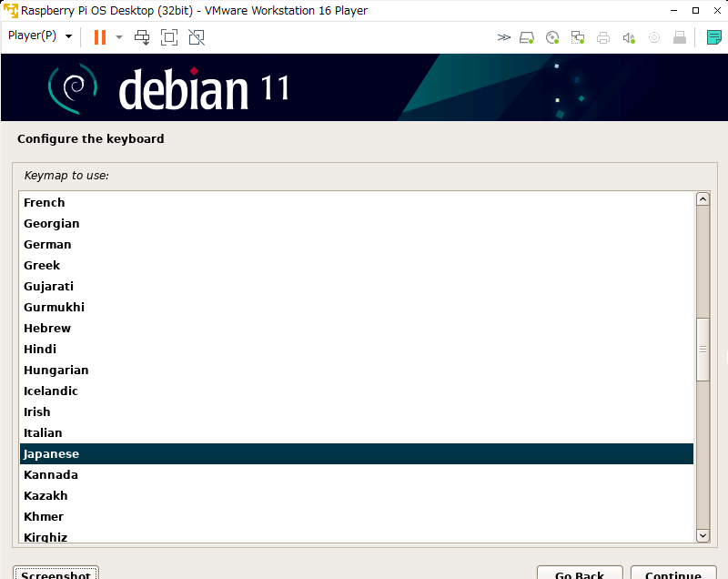Maximize the VMware Player window
The image size is (728, 579).
(695, 10)
